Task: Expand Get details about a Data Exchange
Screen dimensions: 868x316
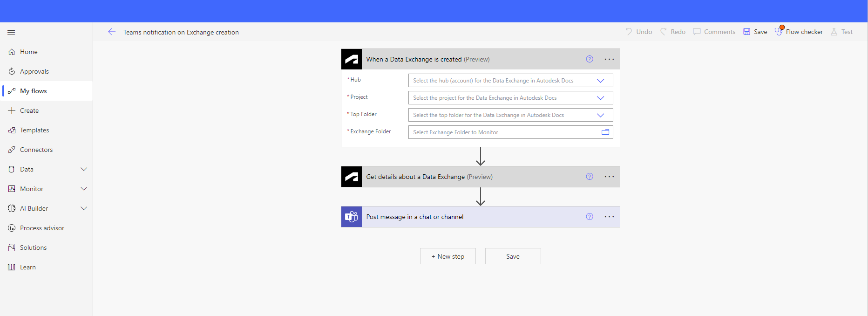Action: pyautogui.click(x=481, y=177)
